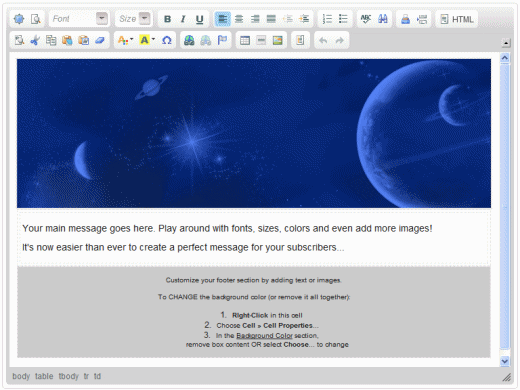The image size is (520, 390).
Task: Insert an anchor with the flag icon
Action: 222,40
